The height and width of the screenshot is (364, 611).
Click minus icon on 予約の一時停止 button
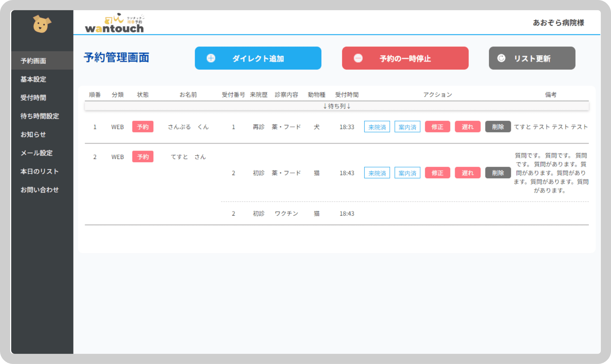pyautogui.click(x=358, y=58)
